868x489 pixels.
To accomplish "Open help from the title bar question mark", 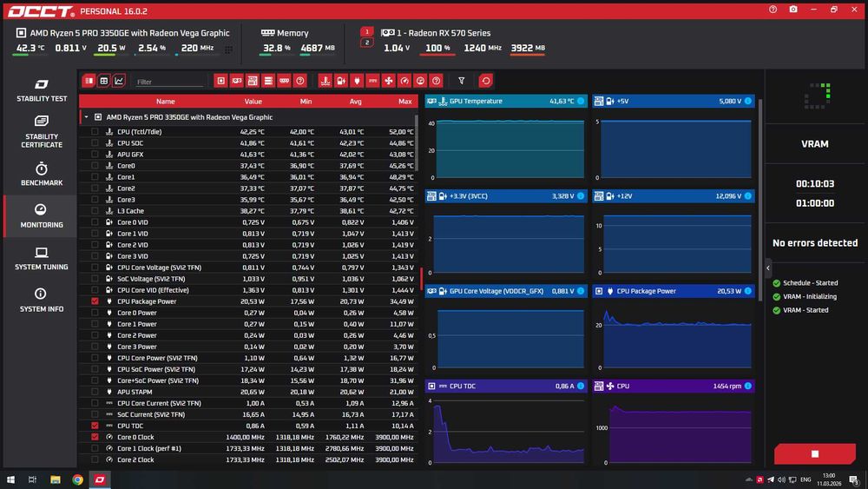I will point(773,10).
